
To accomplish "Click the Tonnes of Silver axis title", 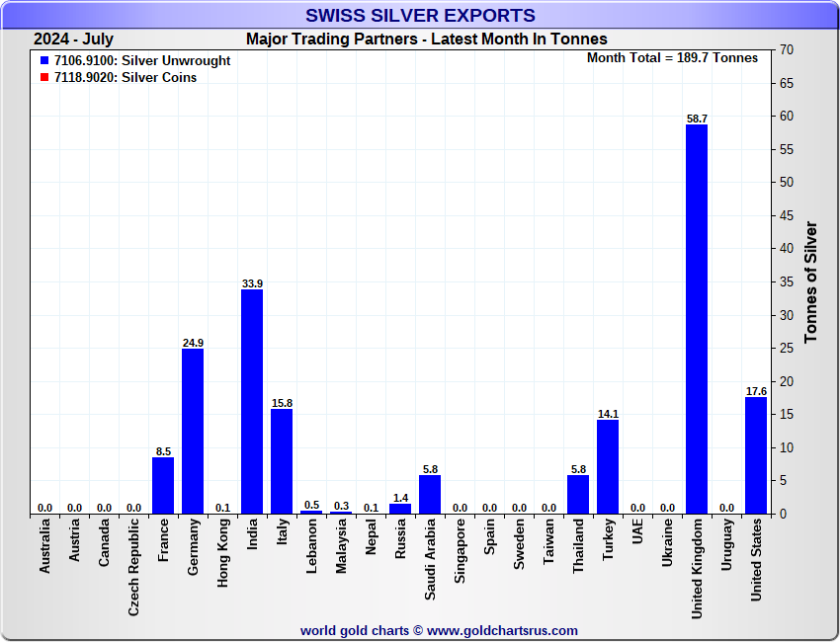I will click(x=811, y=281).
